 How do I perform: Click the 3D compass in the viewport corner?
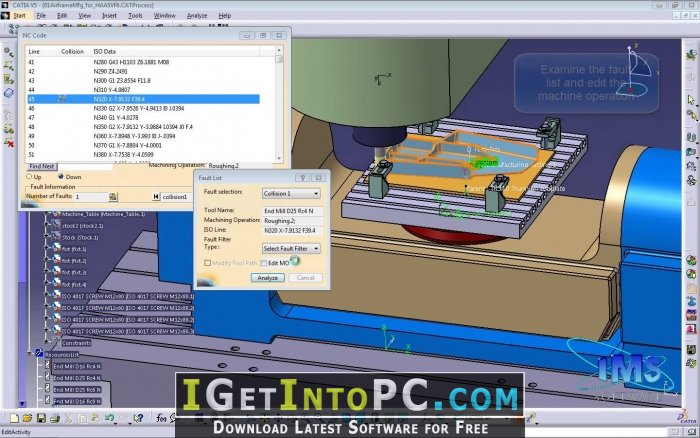point(635,70)
